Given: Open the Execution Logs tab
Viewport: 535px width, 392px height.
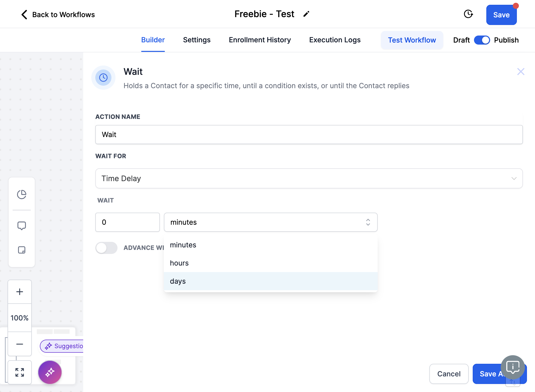Looking at the screenshot, I should pyautogui.click(x=335, y=40).
